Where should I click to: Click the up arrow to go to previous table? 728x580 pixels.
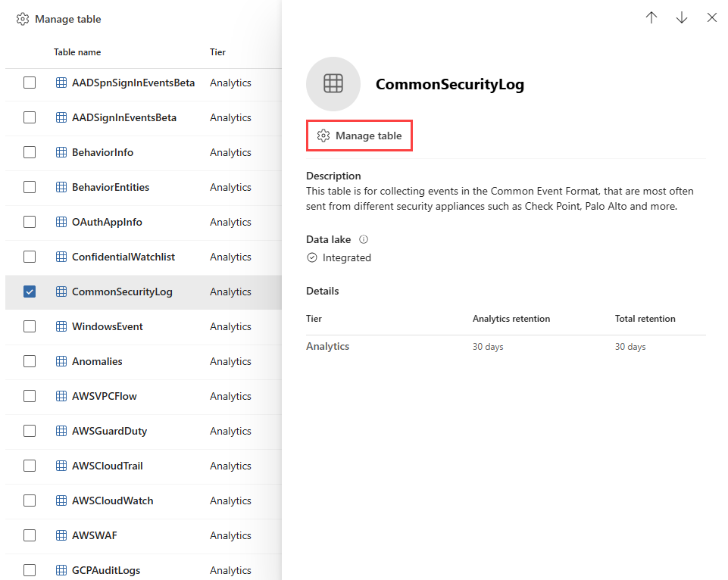pos(651,17)
